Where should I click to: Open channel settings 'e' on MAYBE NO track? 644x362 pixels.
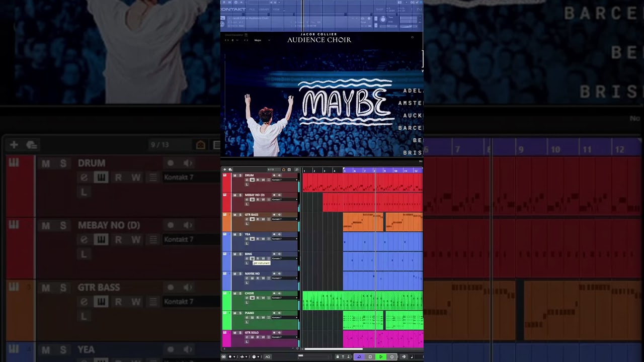point(247,278)
